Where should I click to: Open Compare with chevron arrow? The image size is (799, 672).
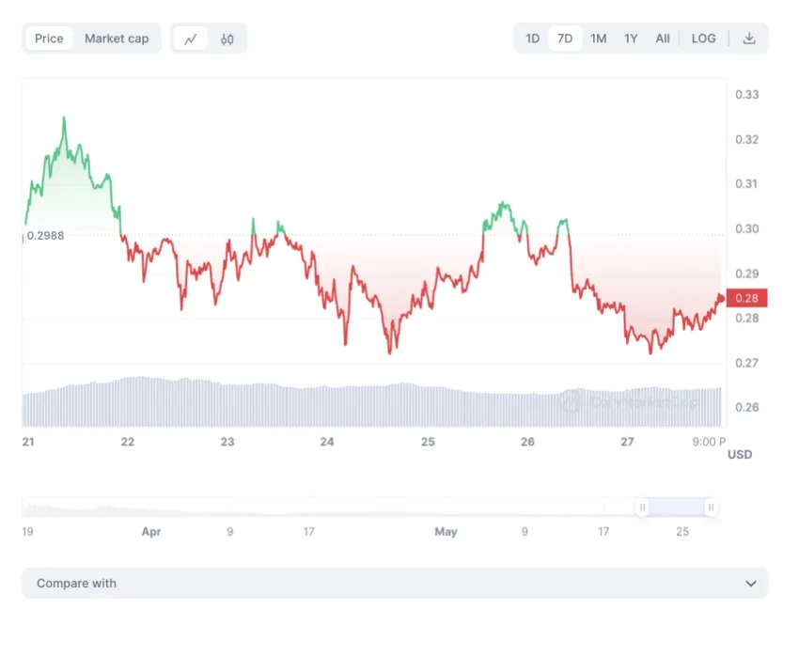tap(751, 584)
